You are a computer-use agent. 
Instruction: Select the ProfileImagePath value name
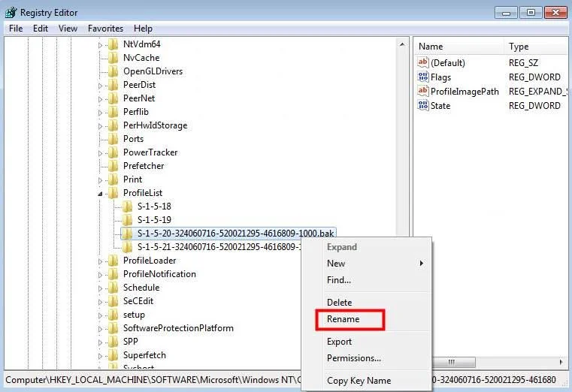pos(465,92)
